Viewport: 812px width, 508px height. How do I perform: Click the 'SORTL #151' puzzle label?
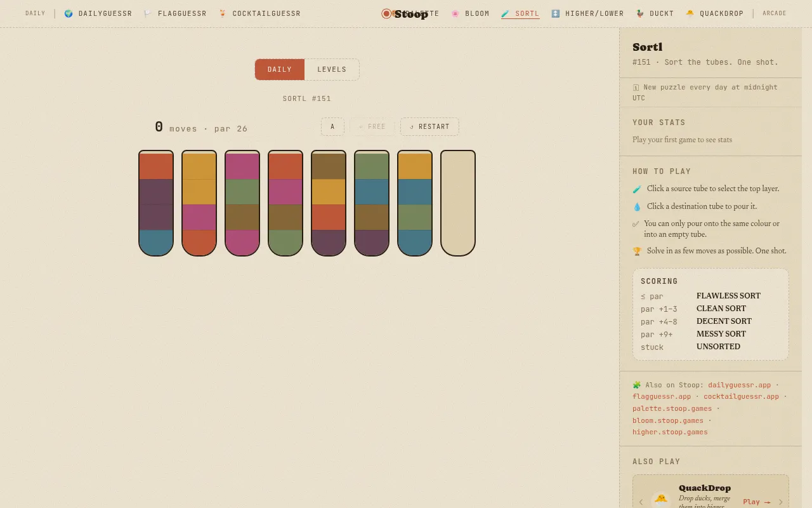[x=307, y=98]
